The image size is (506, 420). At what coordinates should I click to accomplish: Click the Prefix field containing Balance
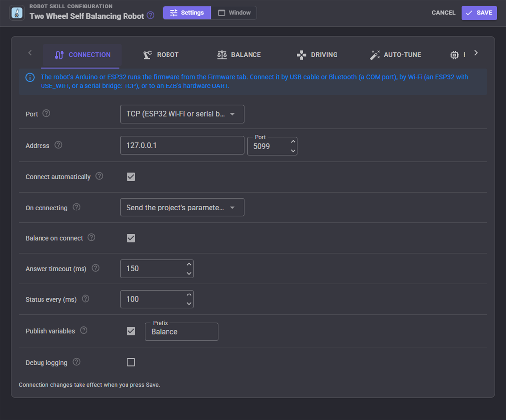click(x=182, y=332)
